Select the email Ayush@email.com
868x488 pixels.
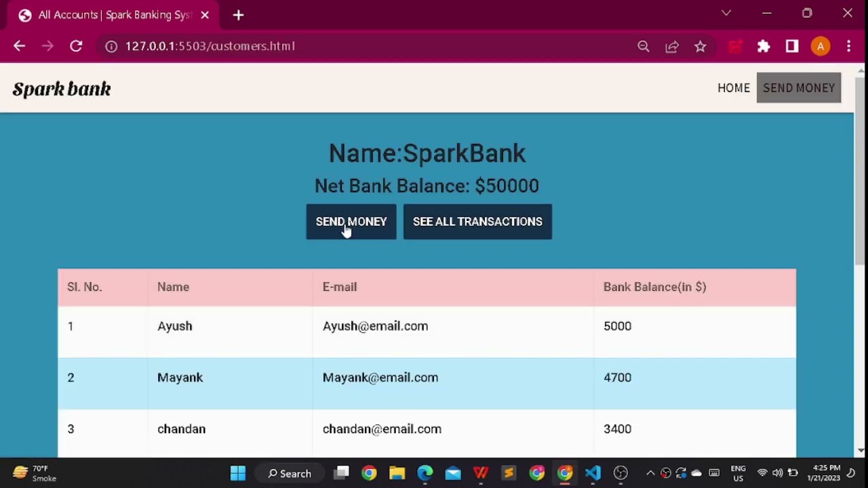click(375, 326)
